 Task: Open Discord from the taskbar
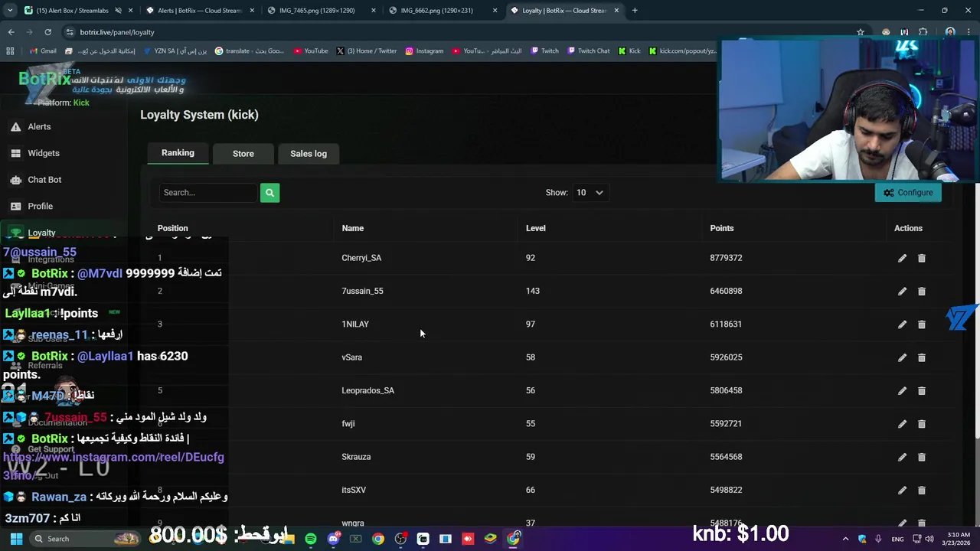tap(332, 539)
